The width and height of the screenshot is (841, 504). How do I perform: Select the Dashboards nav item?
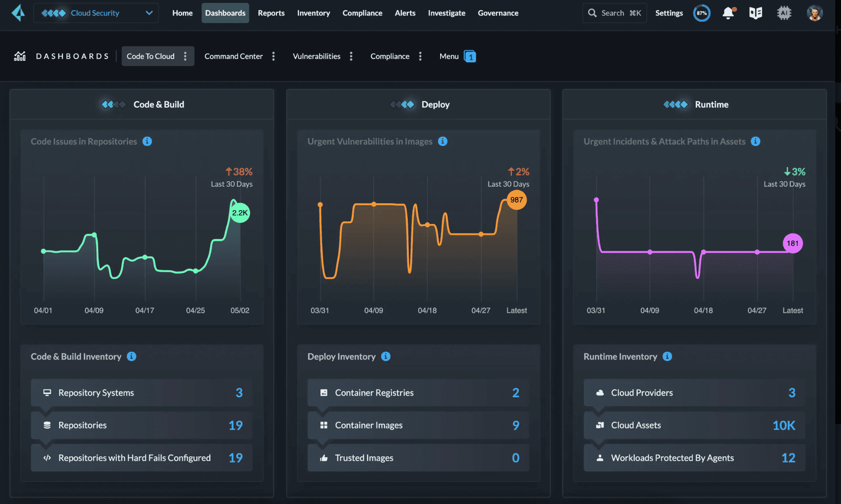(225, 13)
